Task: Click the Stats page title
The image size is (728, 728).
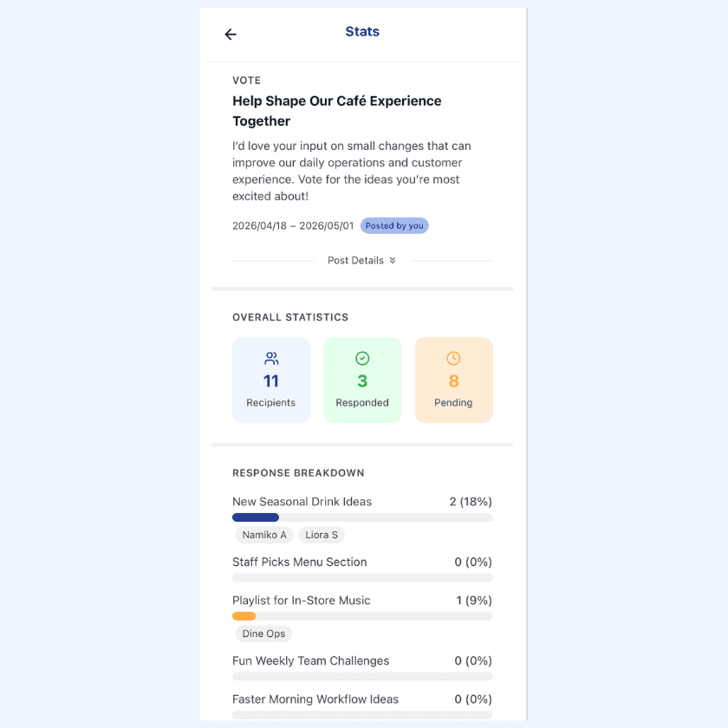Action: click(362, 31)
